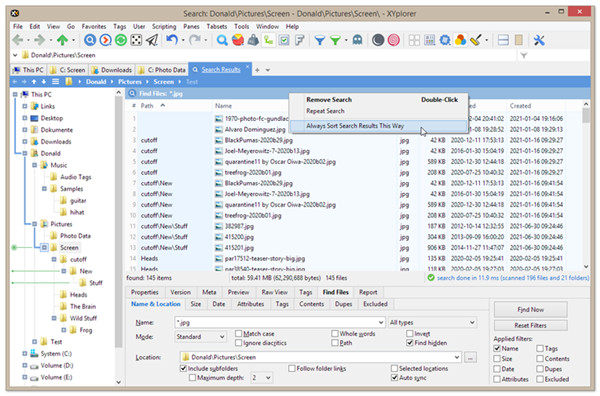Switch to the Contents search tab
This screenshot has height=396, width=600.
[311, 304]
